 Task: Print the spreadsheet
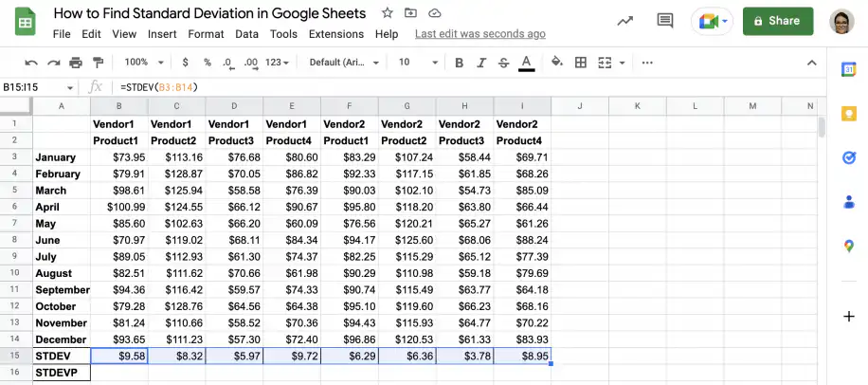[76, 63]
